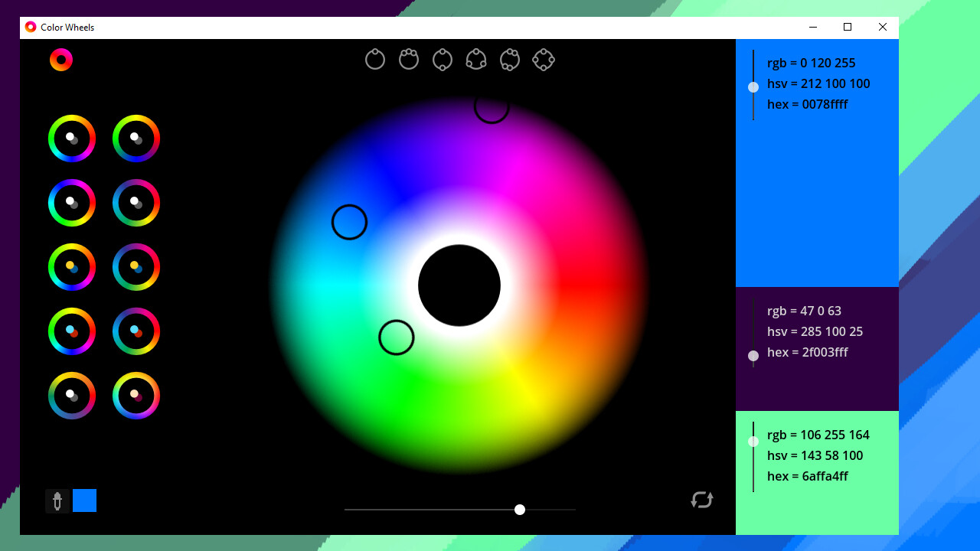Click the green swatch panel hsv 143 58 100

coord(815,455)
